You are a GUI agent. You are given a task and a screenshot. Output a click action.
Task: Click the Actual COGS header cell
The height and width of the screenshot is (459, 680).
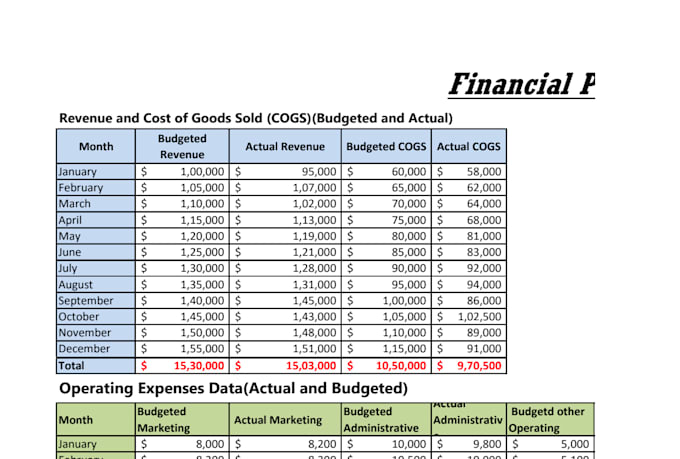tap(469, 146)
